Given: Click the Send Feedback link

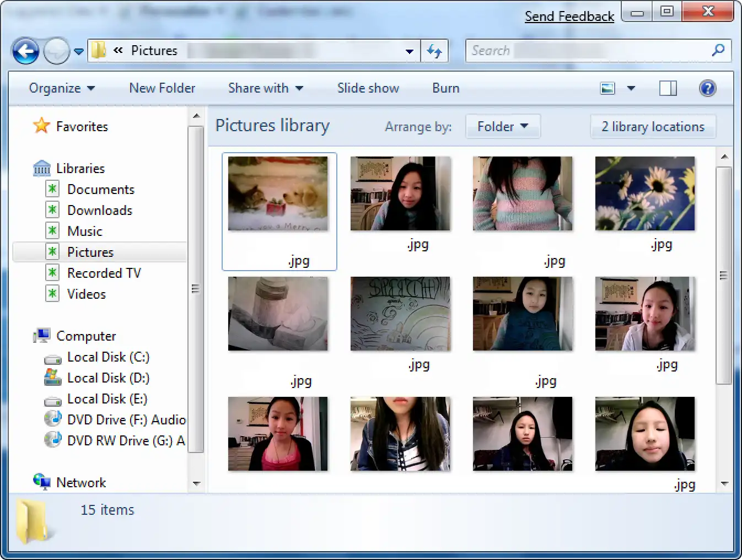Looking at the screenshot, I should pos(569,17).
